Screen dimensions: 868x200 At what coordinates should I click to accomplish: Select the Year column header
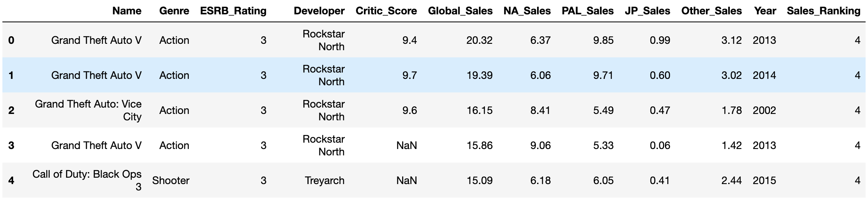point(764,11)
